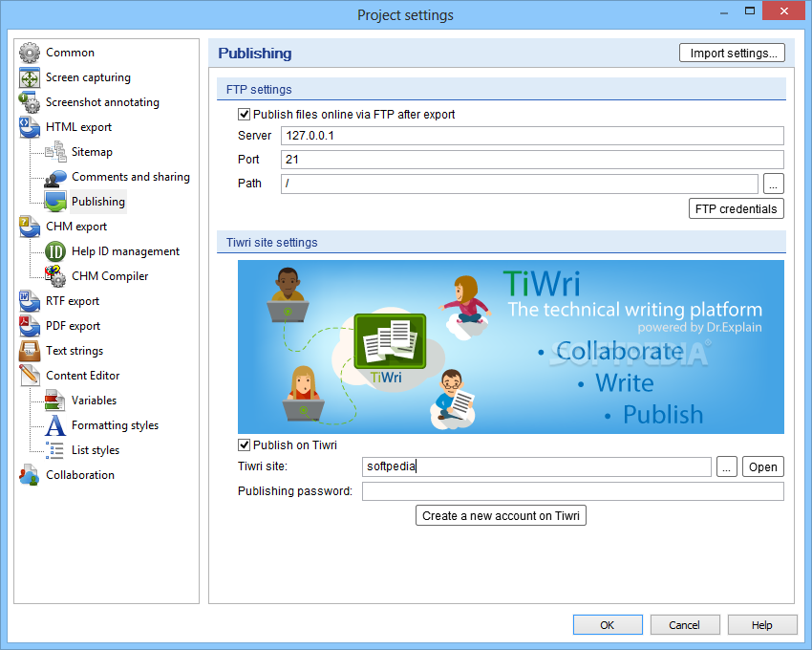Open Content Editor settings

(x=83, y=376)
